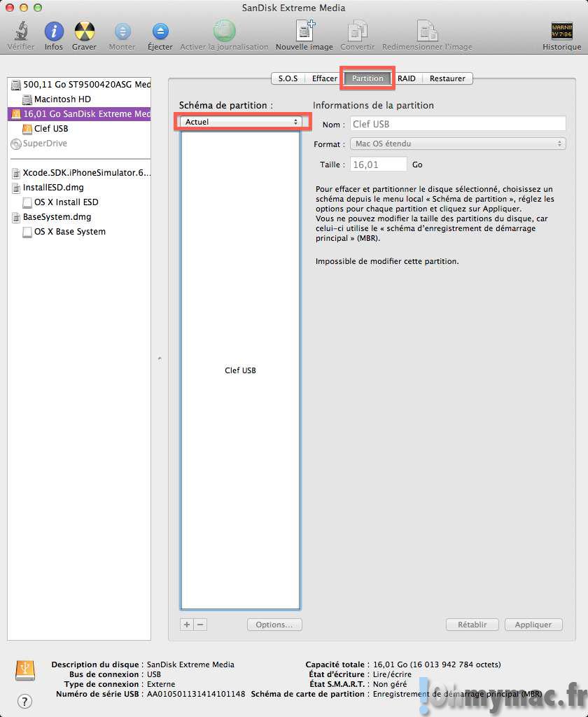Click the help question mark button
The width and height of the screenshot is (588, 717).
[x=24, y=701]
